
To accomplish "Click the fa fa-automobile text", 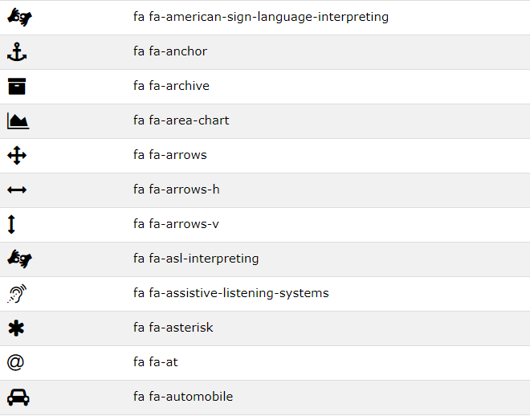I will [183, 397].
